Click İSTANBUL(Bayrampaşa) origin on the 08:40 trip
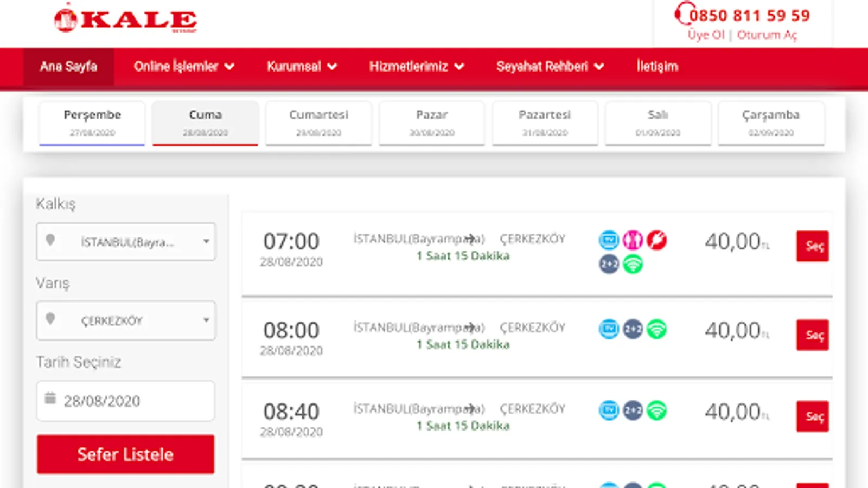Image resolution: width=868 pixels, height=488 pixels. click(x=419, y=409)
